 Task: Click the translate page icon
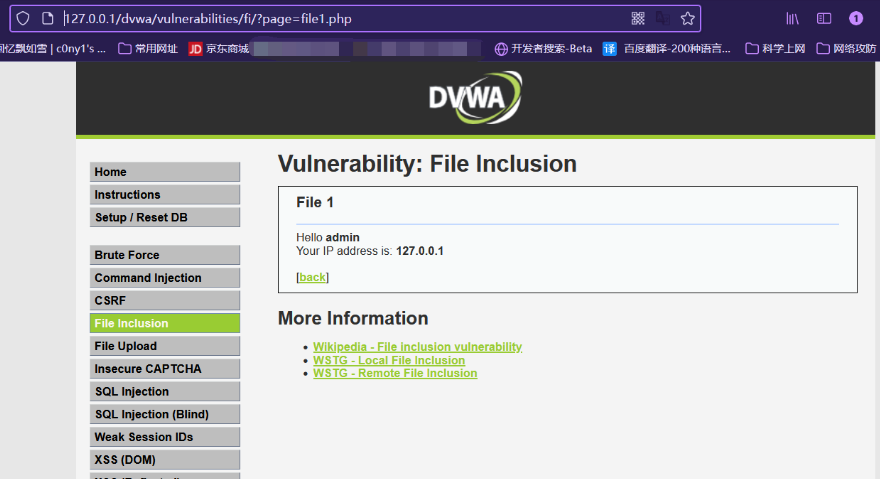(x=663, y=19)
